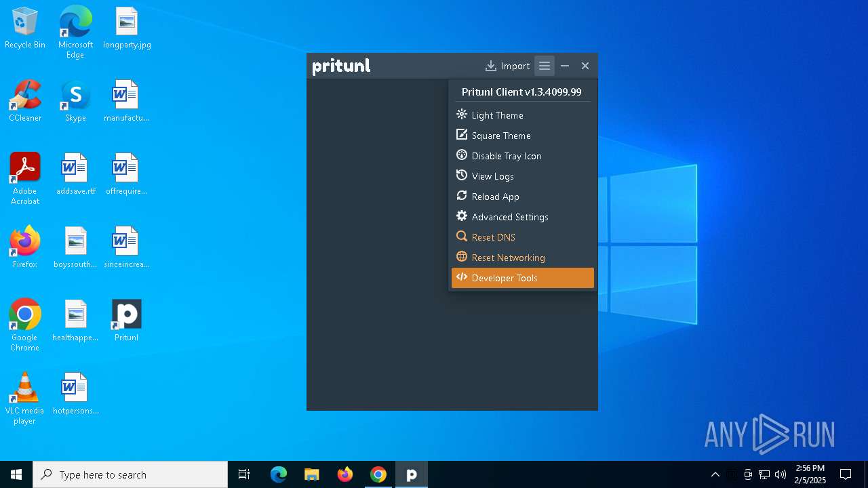Click Pritunl taskbar button
868x488 pixels.
click(x=412, y=474)
